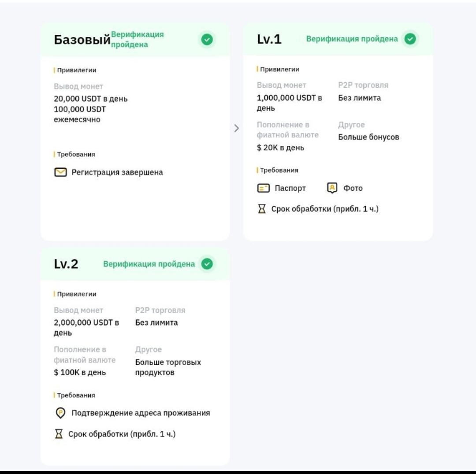Click Больше торговых продуктов text in Lv.2
The height and width of the screenshot is (474, 476).
[x=168, y=367]
